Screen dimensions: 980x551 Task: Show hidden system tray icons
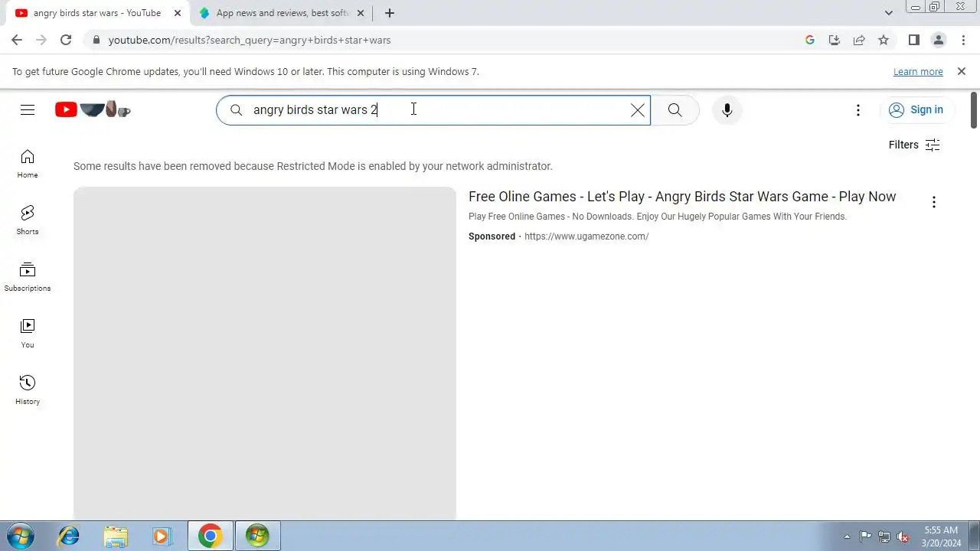point(847,536)
